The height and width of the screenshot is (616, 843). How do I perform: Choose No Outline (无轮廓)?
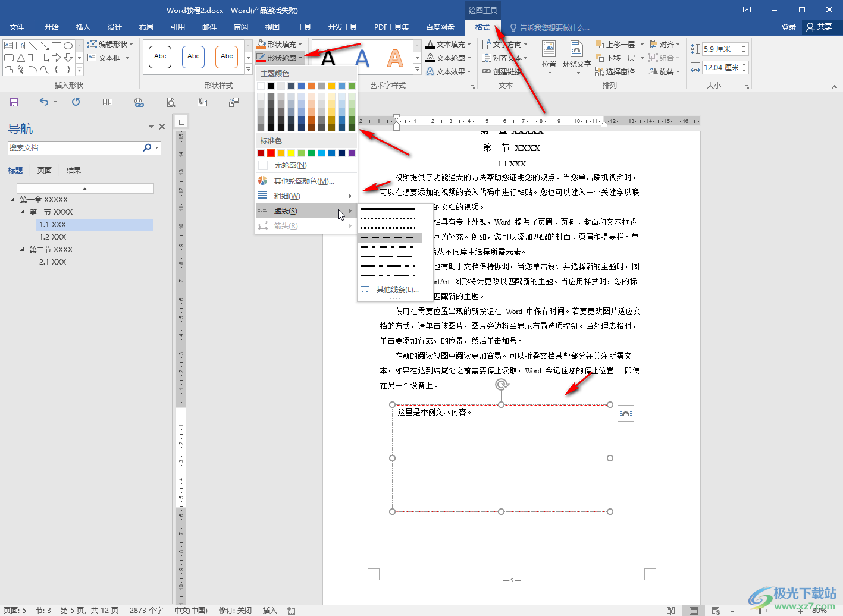[x=306, y=165]
